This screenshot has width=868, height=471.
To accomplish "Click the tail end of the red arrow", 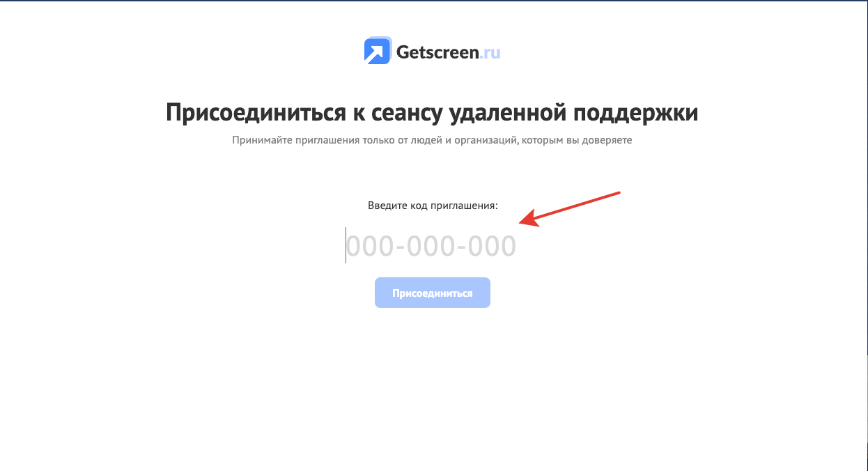I will (x=617, y=192).
